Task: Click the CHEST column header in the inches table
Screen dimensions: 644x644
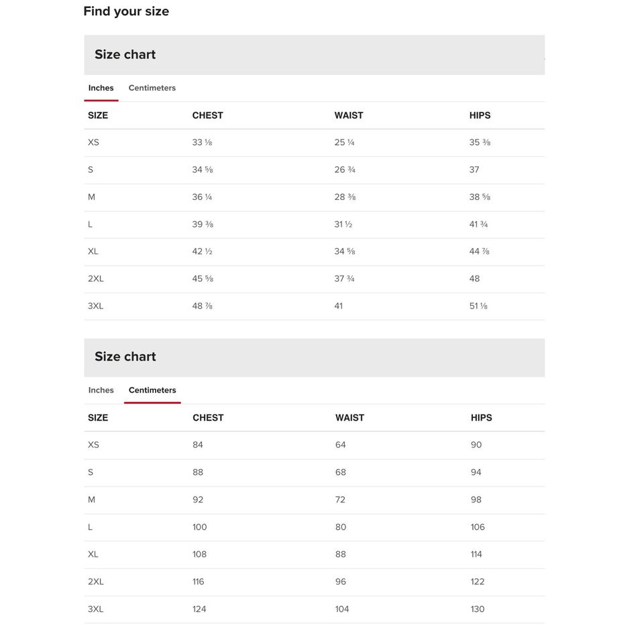Action: (x=207, y=115)
